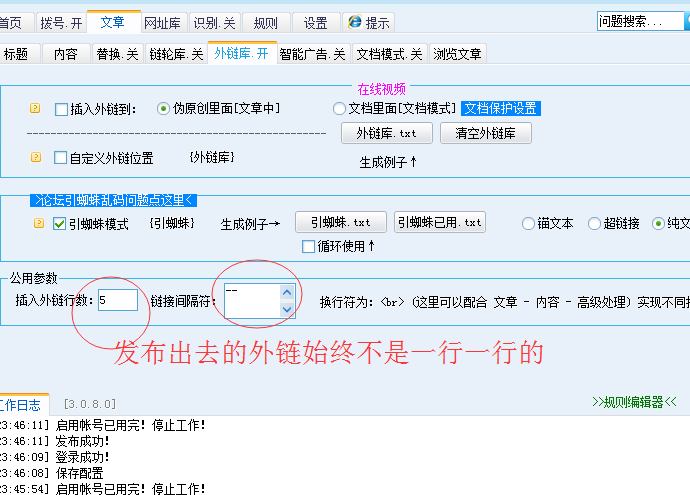Open the 替换.关 sub-tab

pyautogui.click(x=117, y=54)
